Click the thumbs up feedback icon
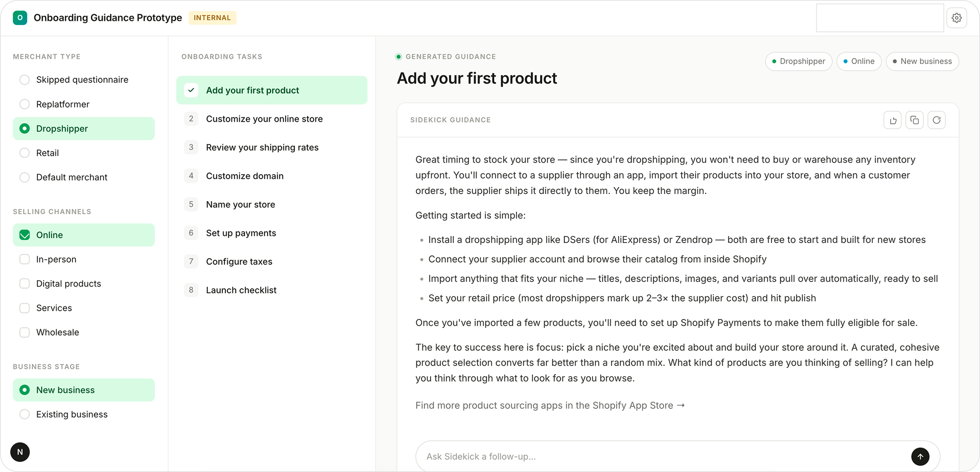 point(892,120)
